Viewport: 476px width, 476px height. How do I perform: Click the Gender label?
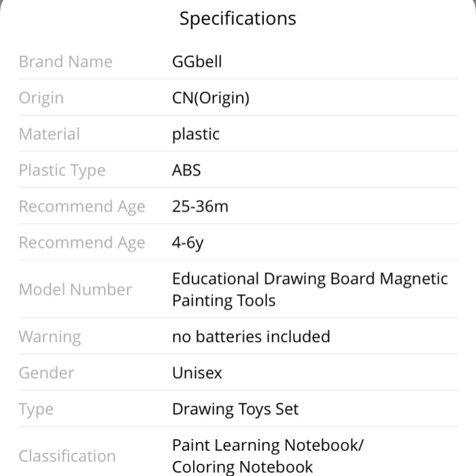click(x=46, y=373)
